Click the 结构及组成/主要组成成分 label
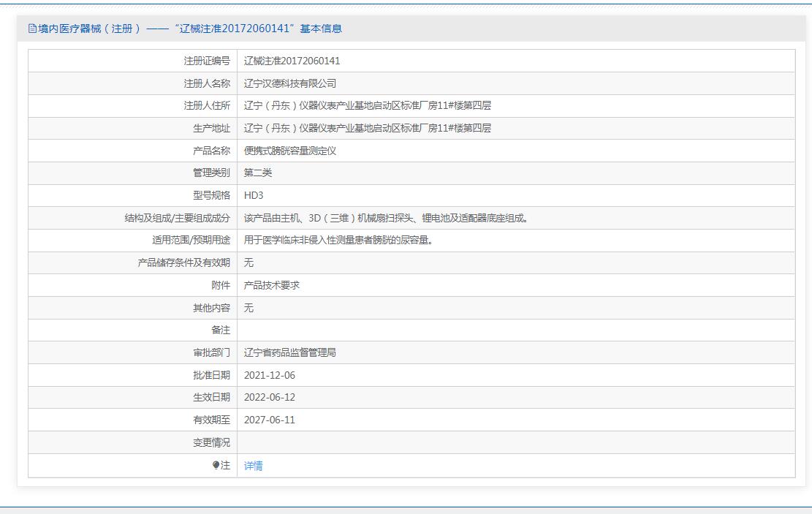Screen dimensions: 812x514 (x=177, y=218)
